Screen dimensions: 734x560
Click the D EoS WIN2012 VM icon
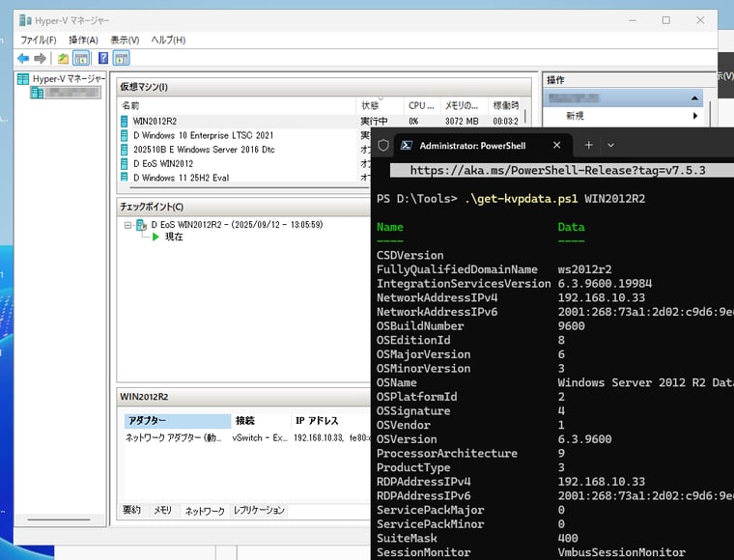click(x=124, y=164)
